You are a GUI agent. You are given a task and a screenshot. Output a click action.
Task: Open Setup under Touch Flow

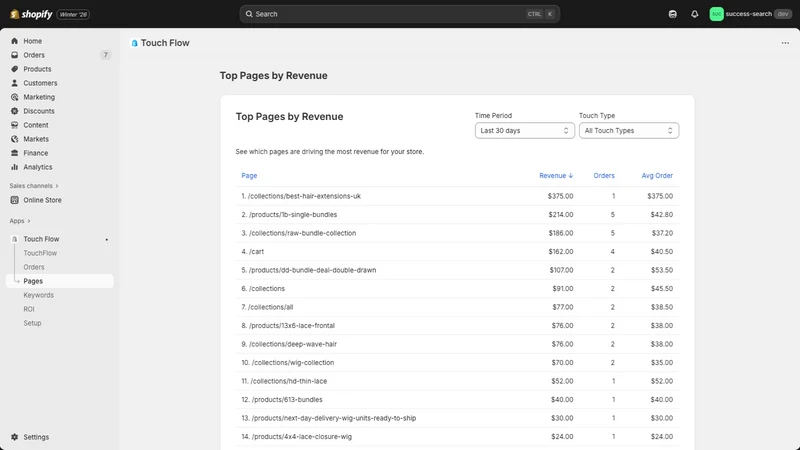(x=32, y=323)
